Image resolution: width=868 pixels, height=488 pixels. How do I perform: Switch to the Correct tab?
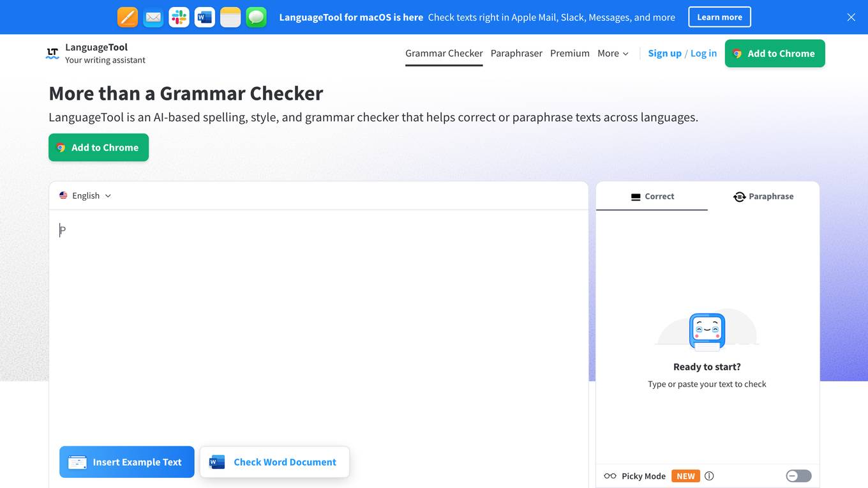(652, 197)
